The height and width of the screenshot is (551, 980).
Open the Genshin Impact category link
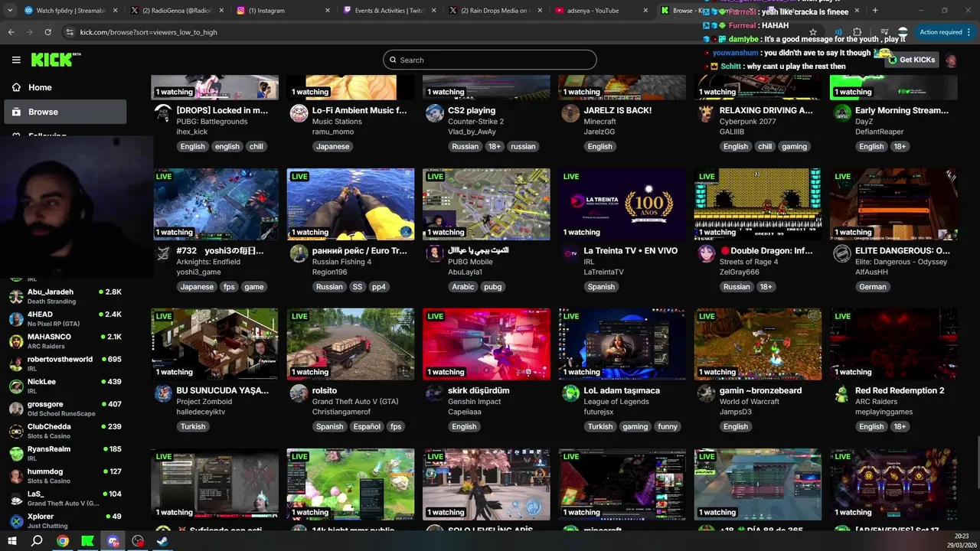click(474, 402)
